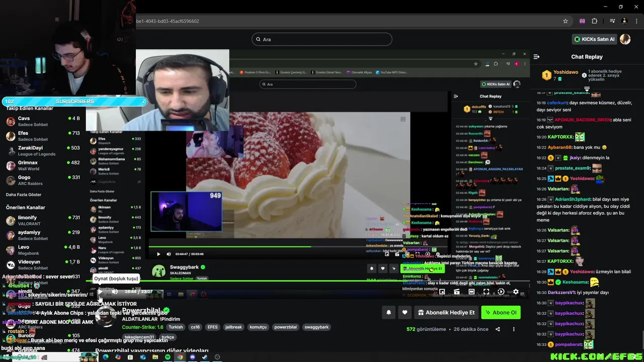Expand the gift leaderboard chevron

point(587,89)
